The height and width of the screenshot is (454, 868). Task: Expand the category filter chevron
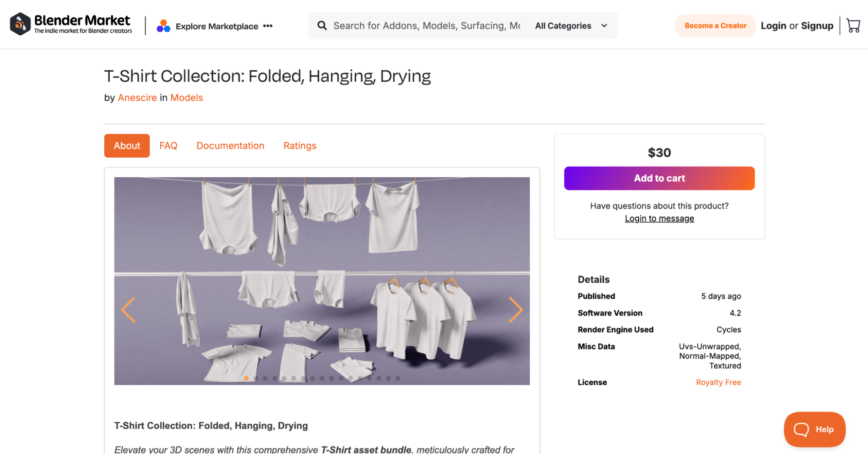pyautogui.click(x=604, y=26)
